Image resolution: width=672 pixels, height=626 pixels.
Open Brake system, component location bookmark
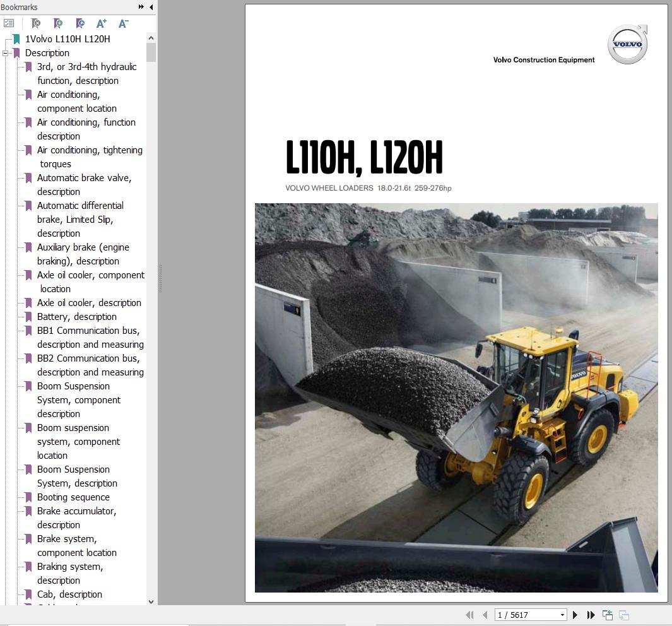(x=77, y=545)
